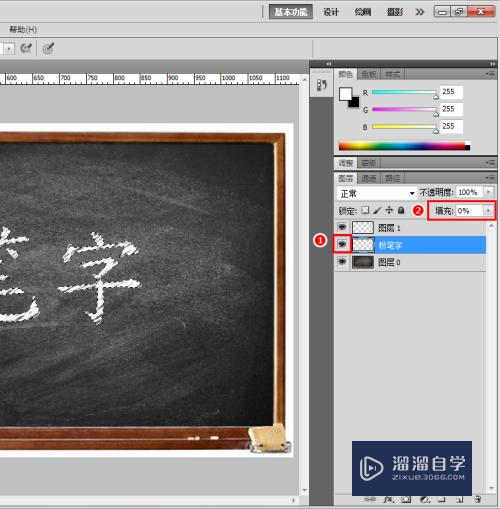This screenshot has width=500, height=509.
Task: Select the 绘画 workspace
Action: (x=363, y=12)
